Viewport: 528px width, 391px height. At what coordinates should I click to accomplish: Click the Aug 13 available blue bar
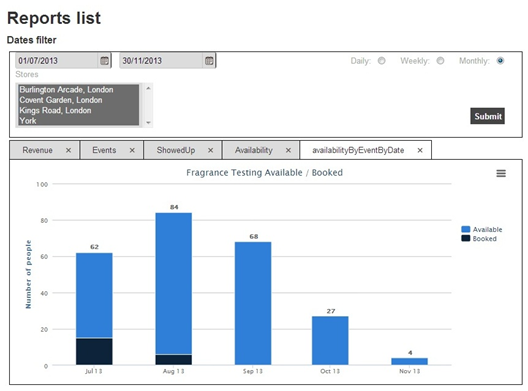click(174, 283)
